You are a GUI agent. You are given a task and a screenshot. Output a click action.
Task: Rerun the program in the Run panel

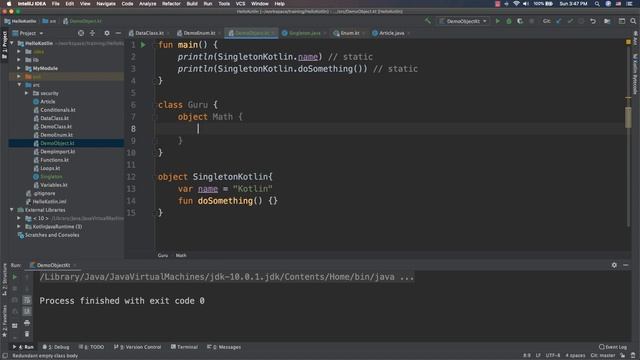[x=15, y=277]
